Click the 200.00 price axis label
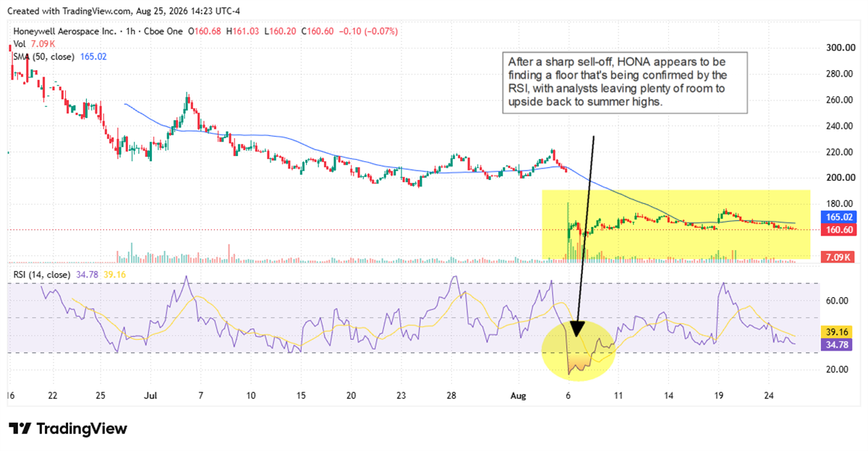This screenshot has width=868, height=451. click(x=840, y=178)
